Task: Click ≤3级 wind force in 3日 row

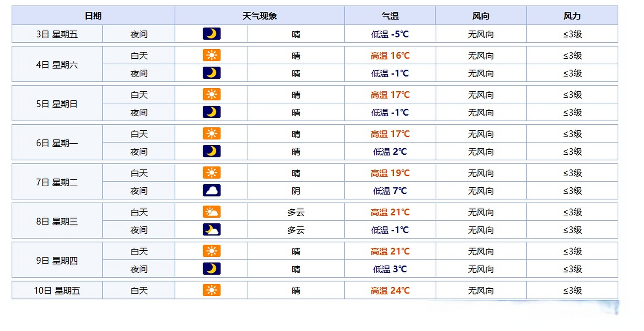Action: (573, 34)
